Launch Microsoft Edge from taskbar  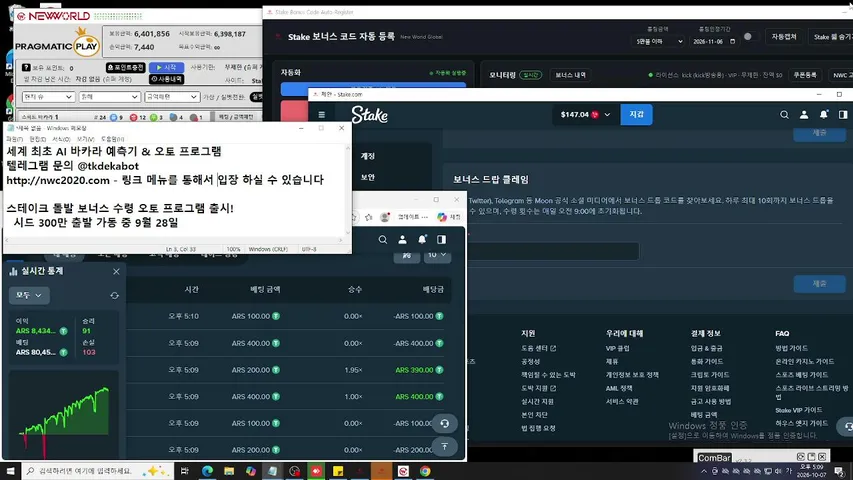tap(207, 471)
